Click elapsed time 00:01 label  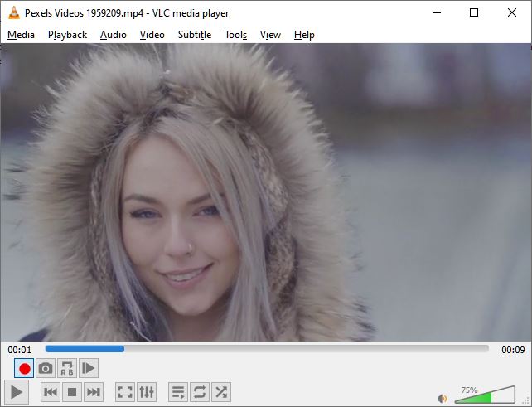click(x=19, y=350)
